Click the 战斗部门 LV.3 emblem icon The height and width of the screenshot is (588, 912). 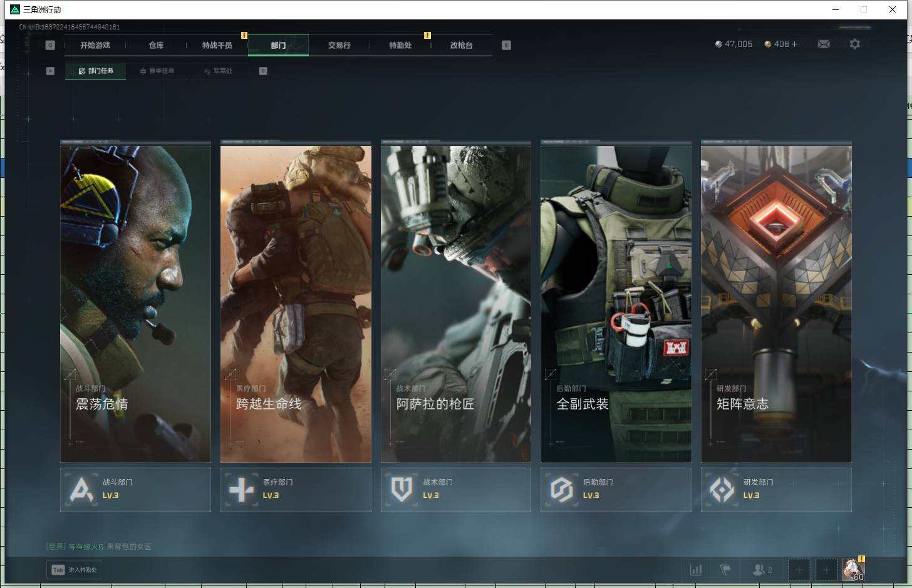[81, 490]
